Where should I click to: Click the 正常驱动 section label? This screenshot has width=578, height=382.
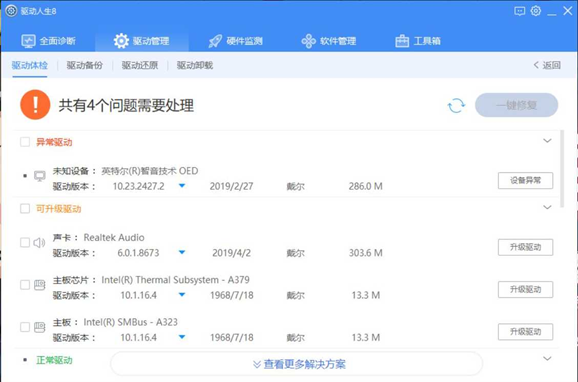pos(54,360)
